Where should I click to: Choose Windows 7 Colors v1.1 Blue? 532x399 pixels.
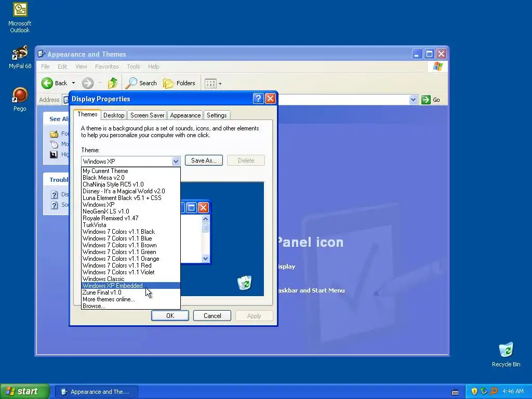click(x=131, y=238)
